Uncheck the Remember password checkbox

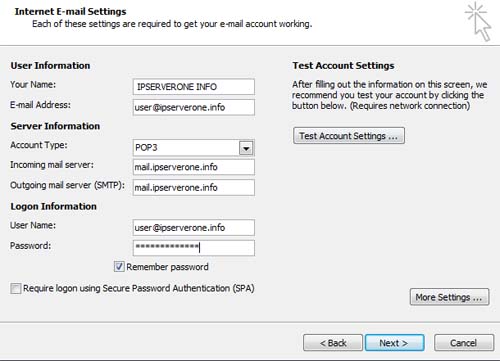pyautogui.click(x=119, y=267)
